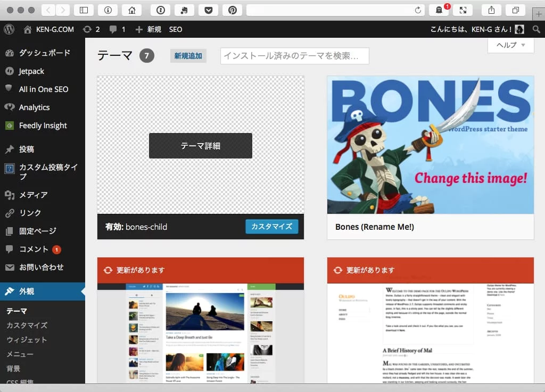Open Analytics in sidebar
The height and width of the screenshot is (392, 545).
click(43, 107)
